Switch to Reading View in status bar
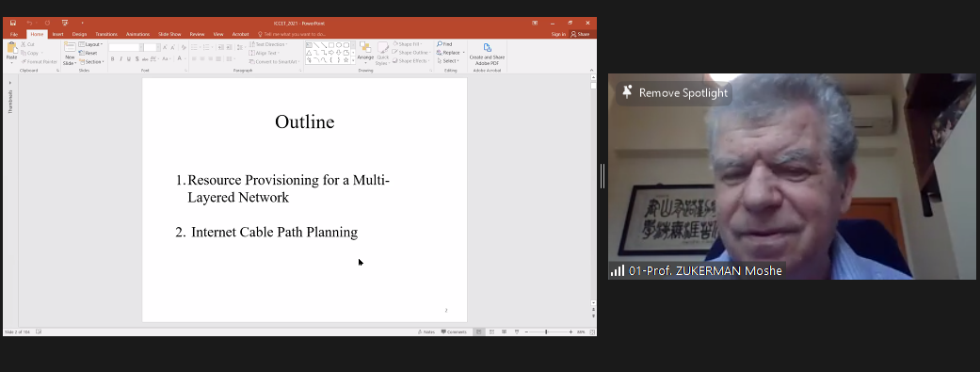 tap(504, 332)
